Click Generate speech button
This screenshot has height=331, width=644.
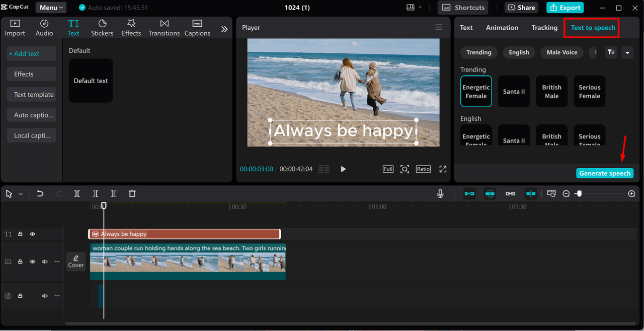click(x=605, y=173)
